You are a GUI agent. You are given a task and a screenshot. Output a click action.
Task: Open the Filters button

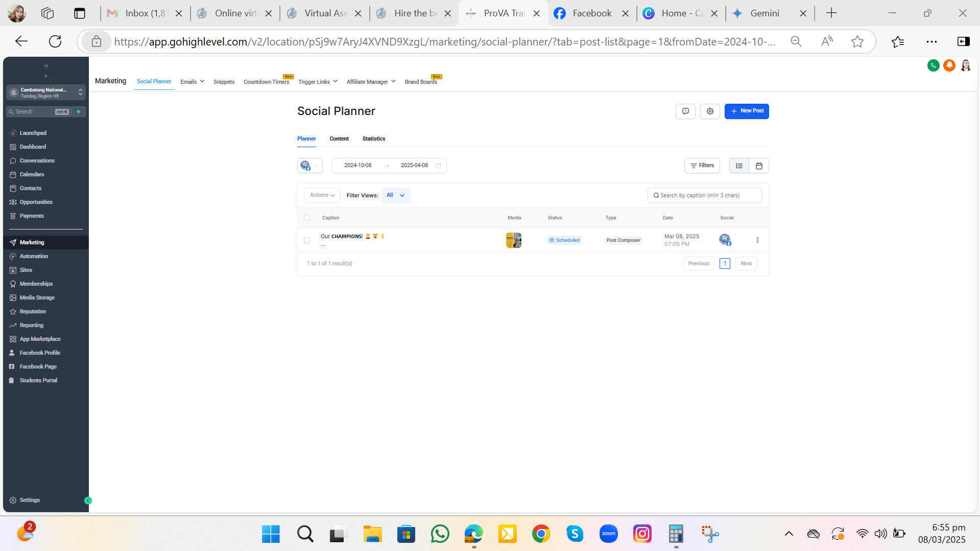tap(702, 166)
